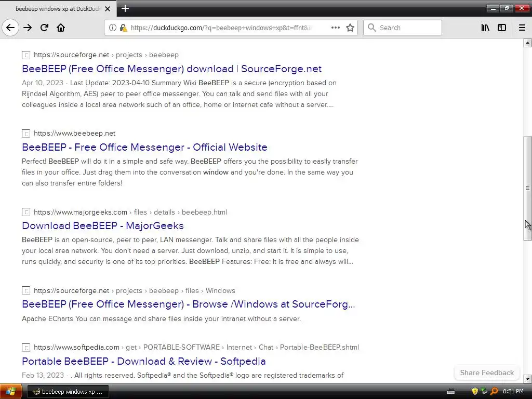This screenshot has width=532, height=399.
Task: Open the Windows Start button
Action: pyautogui.click(x=11, y=392)
